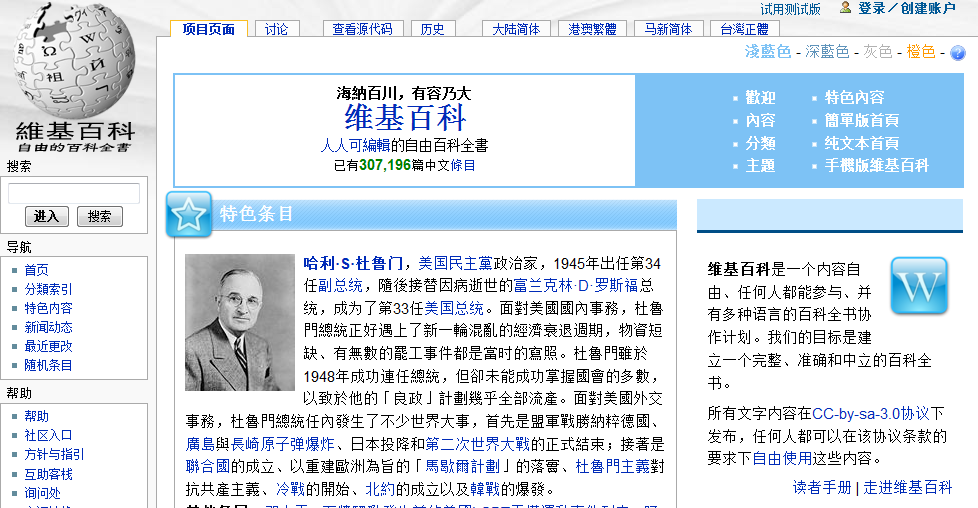Go to 手機版维基百科 link

tap(876, 165)
